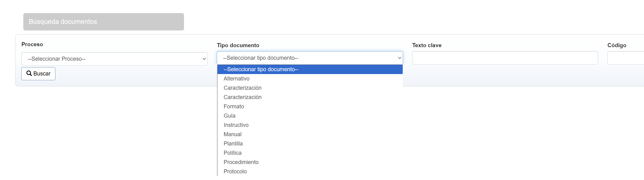
Task: Select the second Caracterización option
Action: (310, 97)
